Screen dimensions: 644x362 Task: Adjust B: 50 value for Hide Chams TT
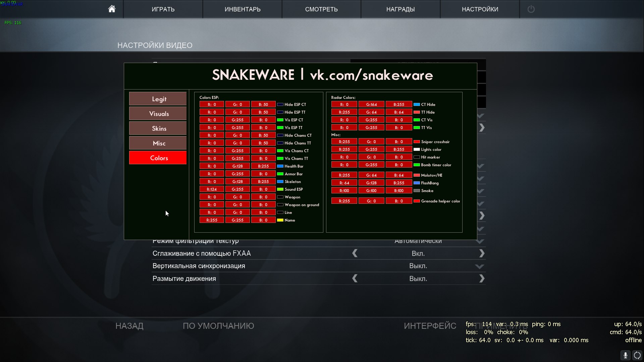[263, 143]
